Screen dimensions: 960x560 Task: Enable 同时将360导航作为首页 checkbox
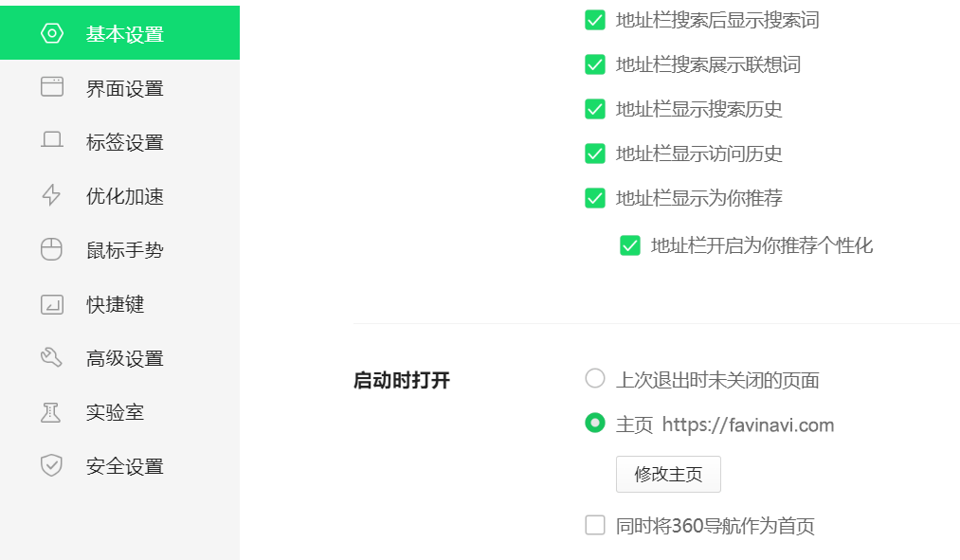coord(595,526)
